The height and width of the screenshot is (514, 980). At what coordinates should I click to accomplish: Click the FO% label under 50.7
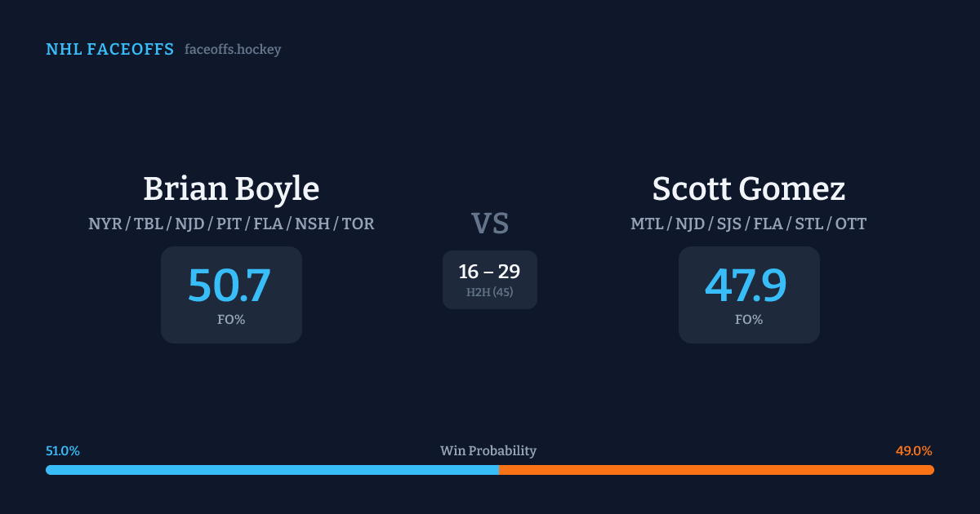[231, 320]
